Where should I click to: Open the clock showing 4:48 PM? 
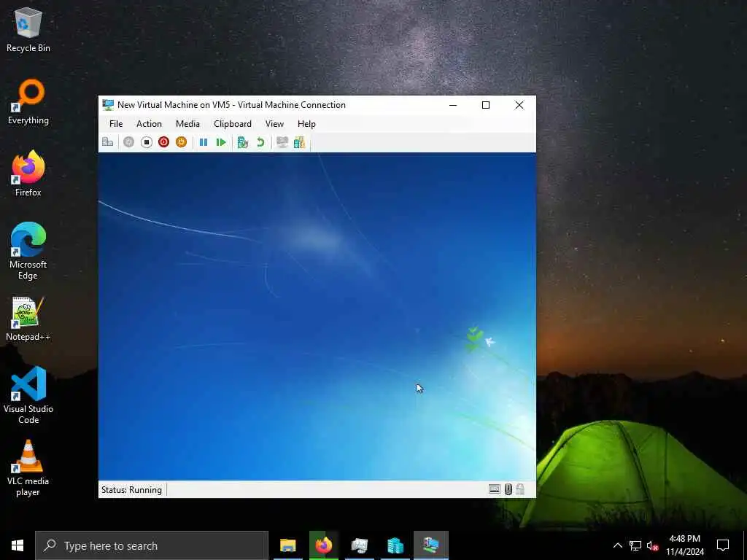tap(684, 545)
